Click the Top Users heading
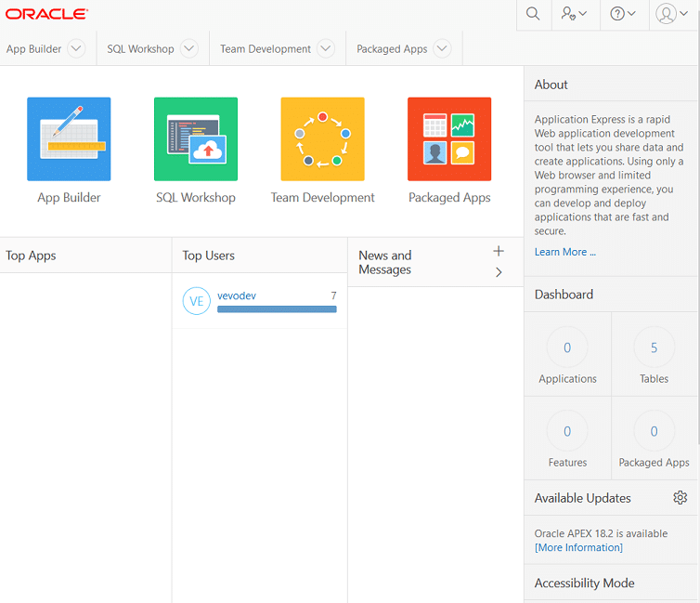This screenshot has height=603, width=700. coord(209,256)
